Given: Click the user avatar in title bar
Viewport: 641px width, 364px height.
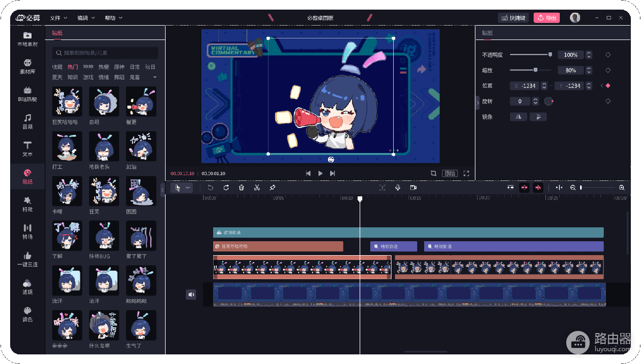Looking at the screenshot, I should pos(575,18).
